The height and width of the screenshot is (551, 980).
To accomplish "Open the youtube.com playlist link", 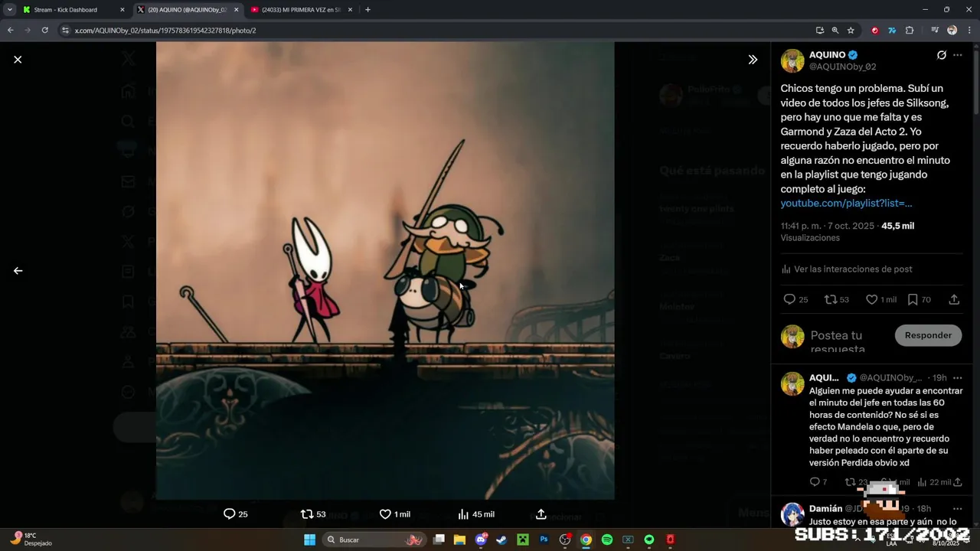I will 846,203.
